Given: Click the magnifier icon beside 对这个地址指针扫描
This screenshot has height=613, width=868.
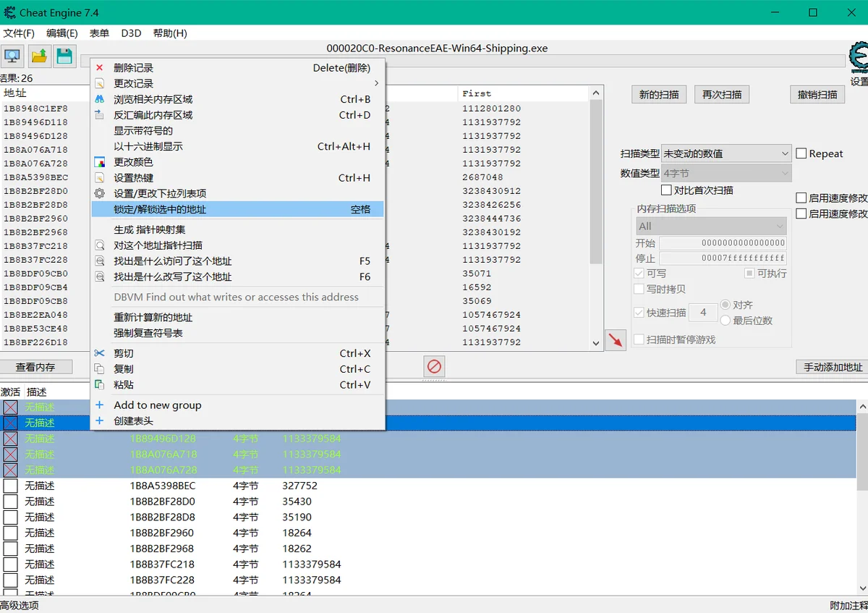Looking at the screenshot, I should pos(100,245).
